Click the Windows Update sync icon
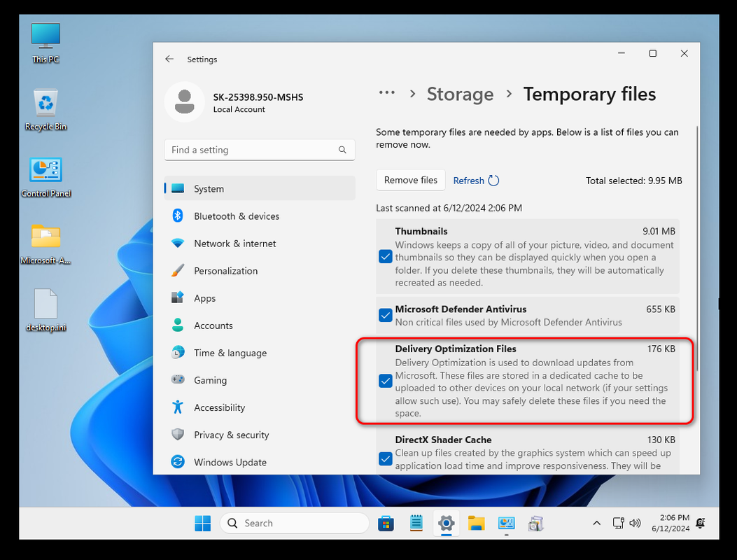Viewport: 737px width, 560px height. tap(178, 462)
